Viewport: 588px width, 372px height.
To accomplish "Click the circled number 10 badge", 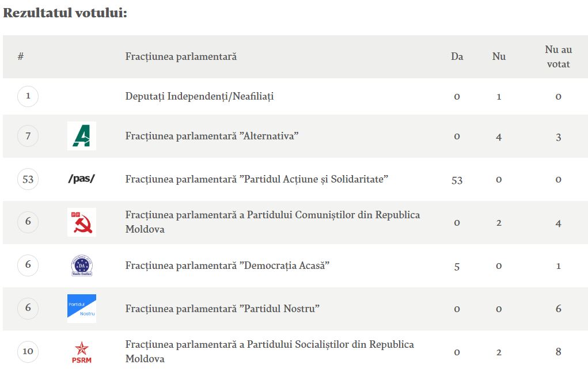I will [28, 351].
